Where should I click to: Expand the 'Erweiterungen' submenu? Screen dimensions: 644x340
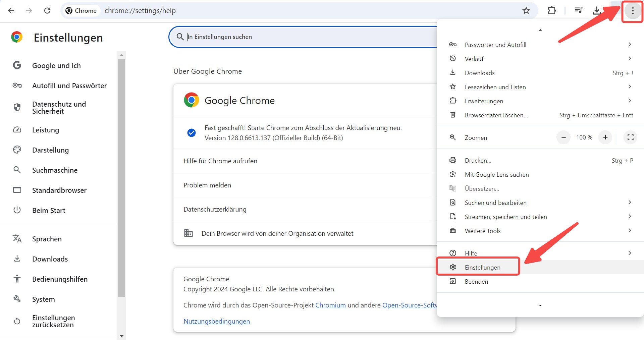(540, 101)
